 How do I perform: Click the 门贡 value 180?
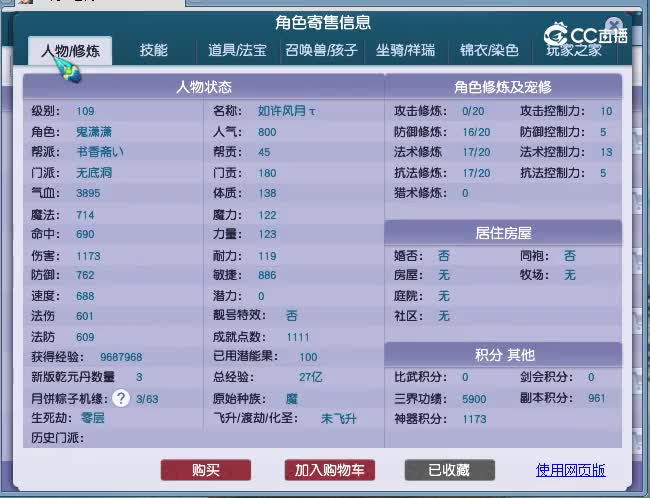click(267, 172)
